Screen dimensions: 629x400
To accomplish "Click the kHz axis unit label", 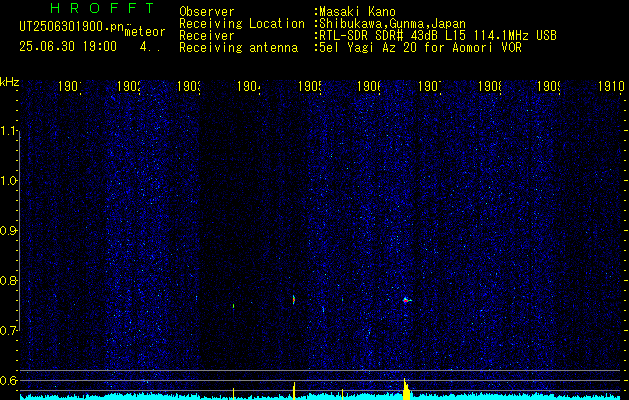I will coord(10,83).
